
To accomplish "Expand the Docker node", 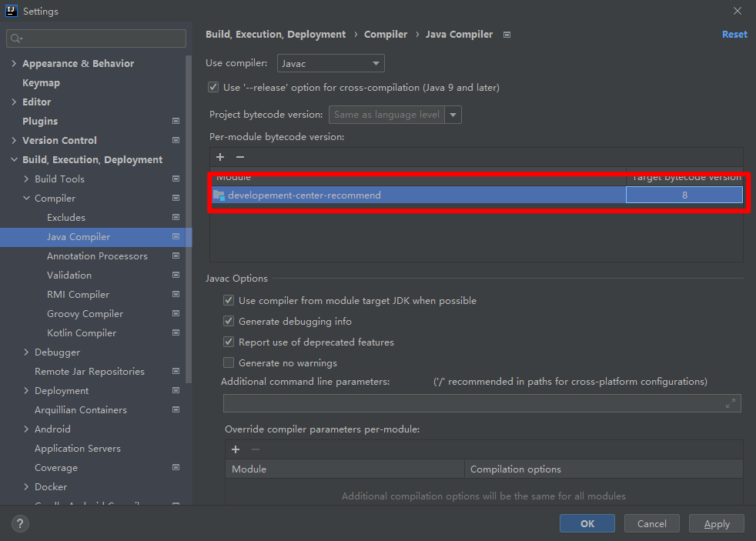I will [x=26, y=486].
